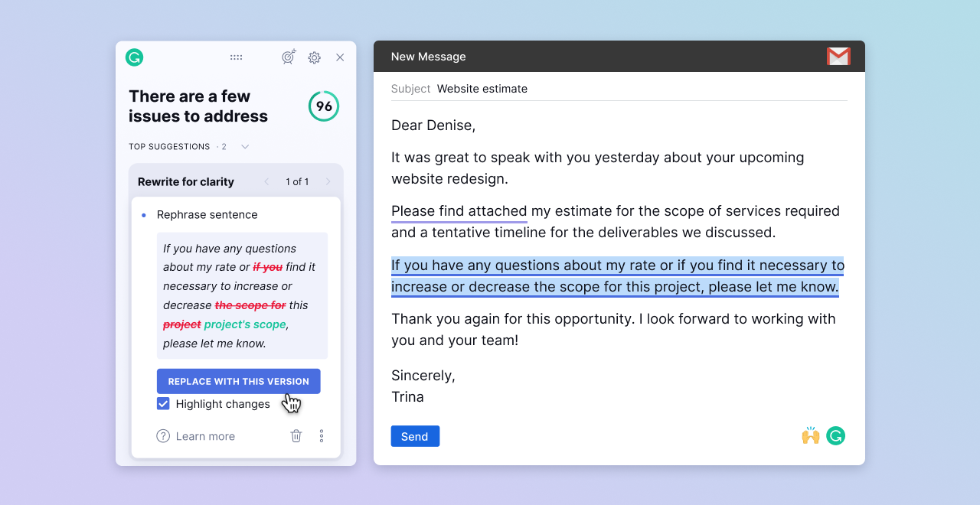Click the next suggestion arrow
The height and width of the screenshot is (505, 980).
coord(328,181)
